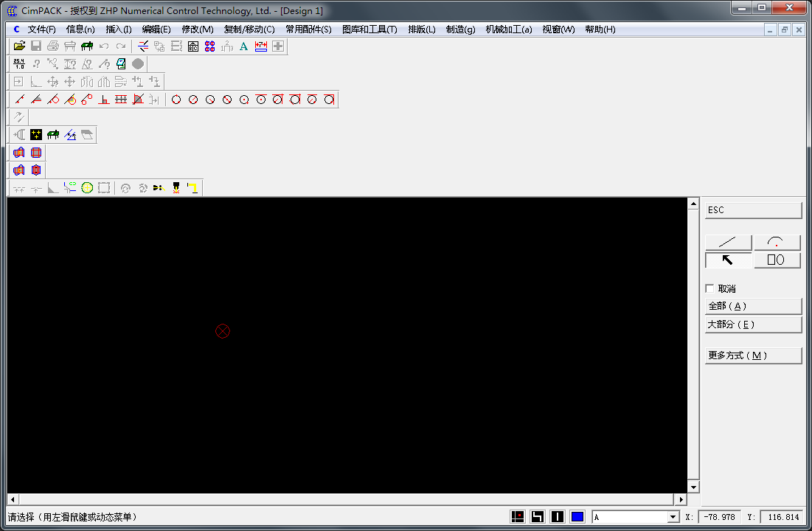The width and height of the screenshot is (812, 531).
Task: Open the 视窗(W) menu
Action: point(558,29)
